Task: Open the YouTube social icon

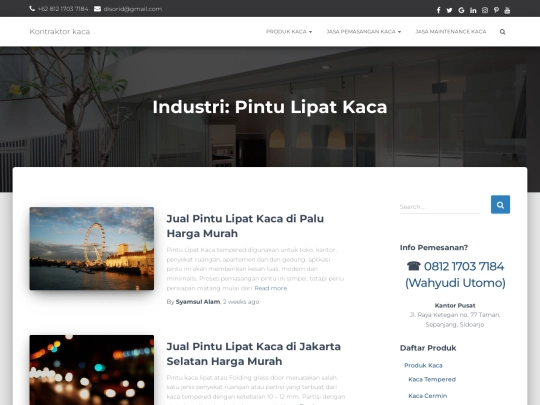Action: point(507,10)
